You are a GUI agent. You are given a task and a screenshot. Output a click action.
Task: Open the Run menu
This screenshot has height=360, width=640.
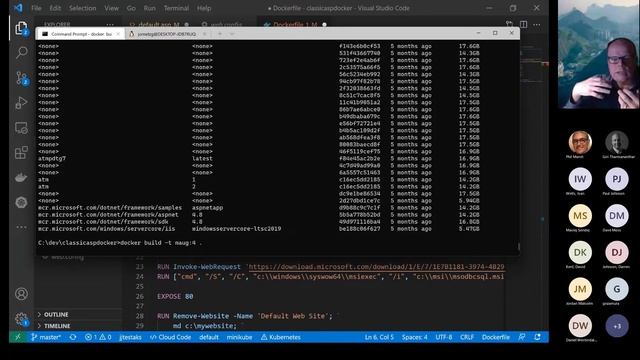[x=149, y=8]
